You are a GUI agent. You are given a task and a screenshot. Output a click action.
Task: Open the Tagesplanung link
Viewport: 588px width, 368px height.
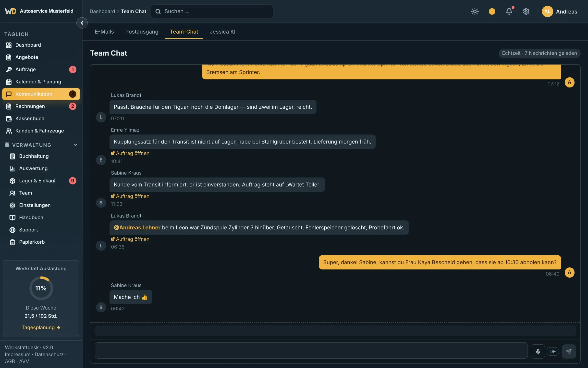pos(41,327)
